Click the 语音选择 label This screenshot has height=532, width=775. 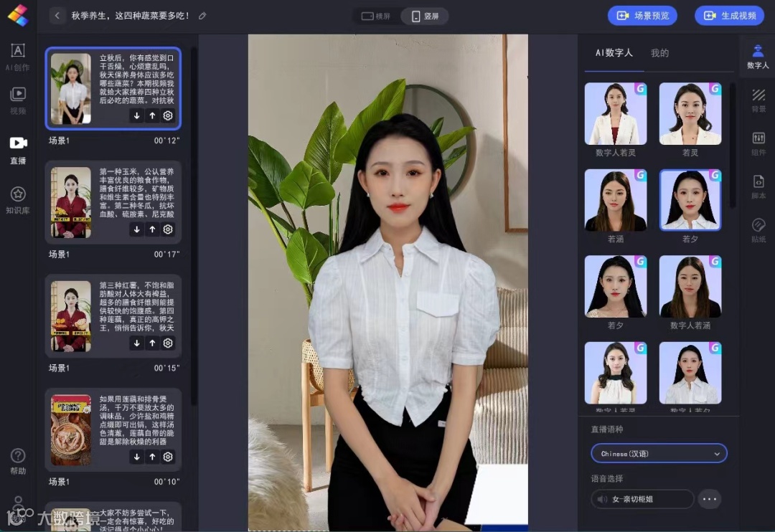pos(607,479)
